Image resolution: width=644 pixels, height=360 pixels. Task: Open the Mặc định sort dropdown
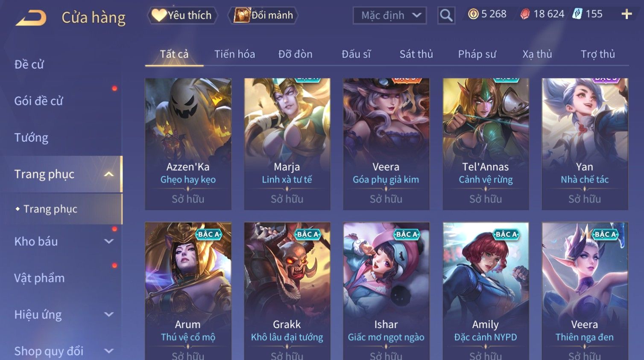tap(389, 15)
